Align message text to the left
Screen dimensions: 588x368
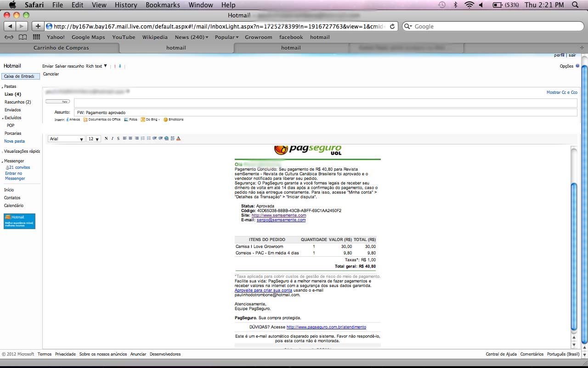(124, 138)
